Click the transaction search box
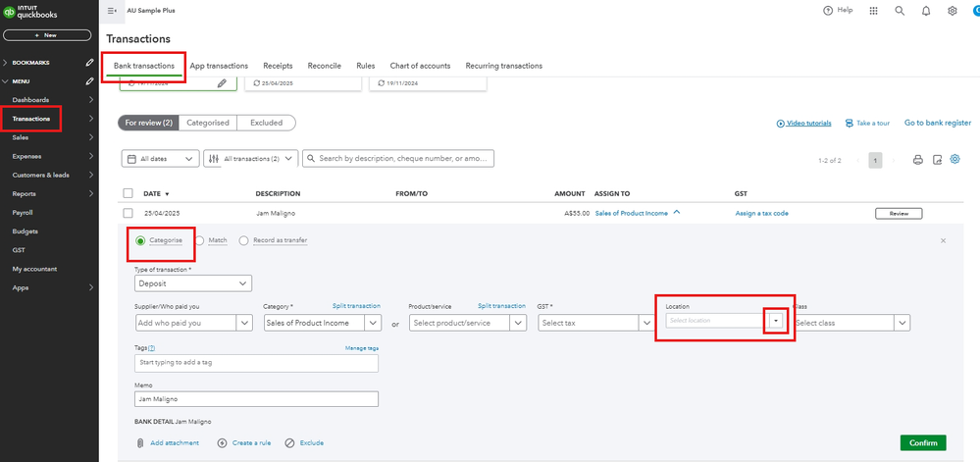 pyautogui.click(x=398, y=159)
